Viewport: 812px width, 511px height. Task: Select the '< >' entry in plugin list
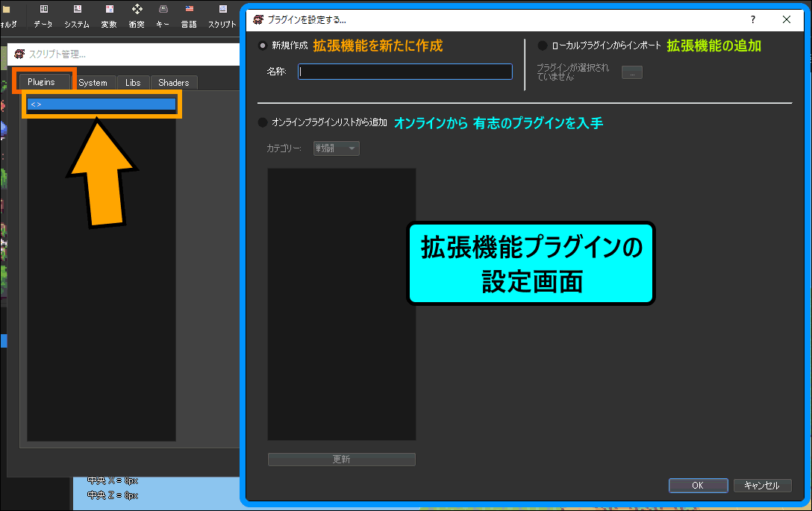pyautogui.click(x=101, y=104)
